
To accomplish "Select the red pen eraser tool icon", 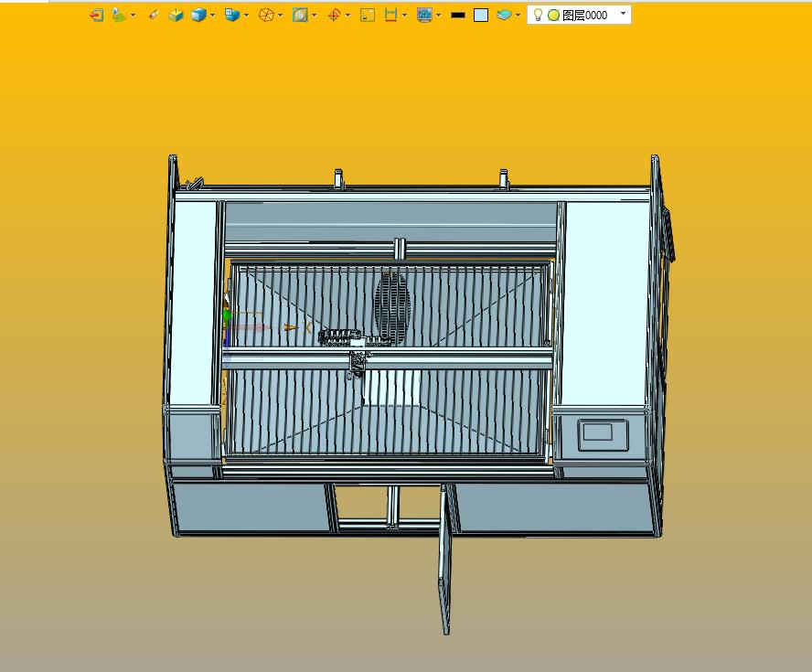I will click(x=154, y=15).
